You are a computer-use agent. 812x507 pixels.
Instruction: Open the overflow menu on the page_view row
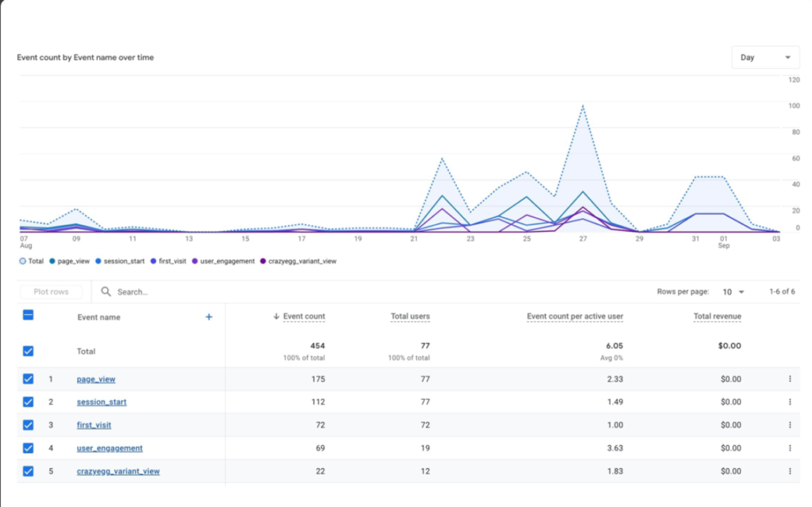(x=787, y=379)
